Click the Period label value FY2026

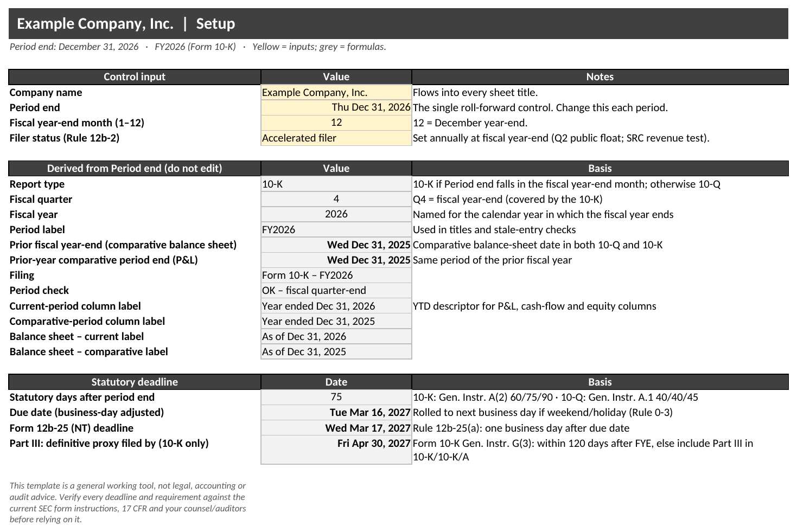(x=336, y=229)
